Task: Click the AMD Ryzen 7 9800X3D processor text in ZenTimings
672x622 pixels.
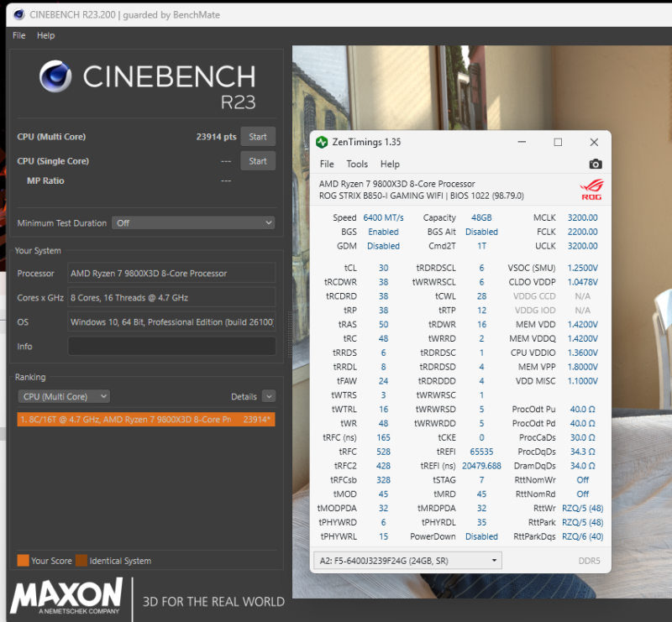Action: click(x=396, y=184)
